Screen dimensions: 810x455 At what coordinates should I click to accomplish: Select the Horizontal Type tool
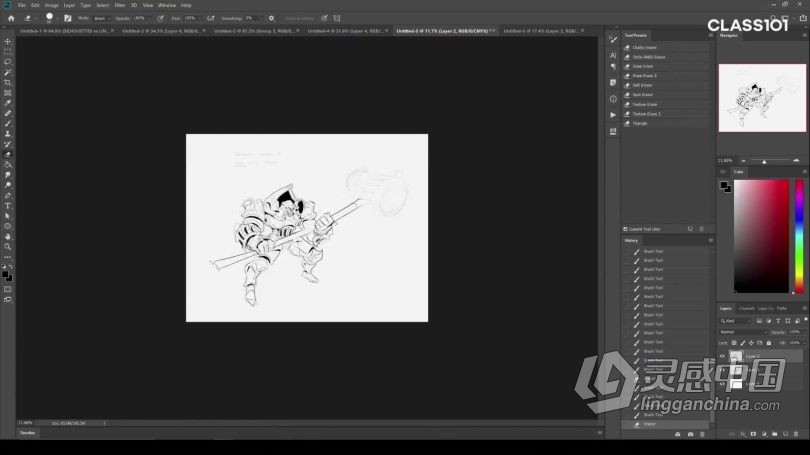tap(7, 206)
